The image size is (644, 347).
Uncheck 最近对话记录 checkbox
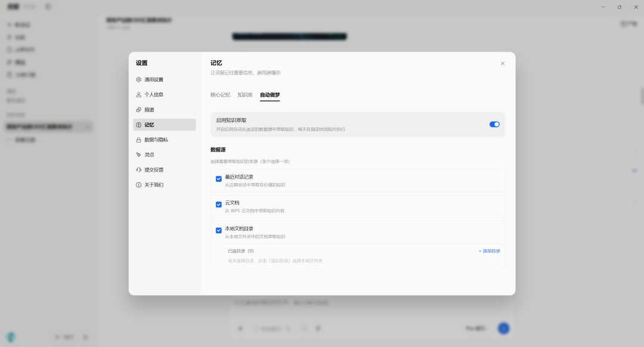pos(218,179)
